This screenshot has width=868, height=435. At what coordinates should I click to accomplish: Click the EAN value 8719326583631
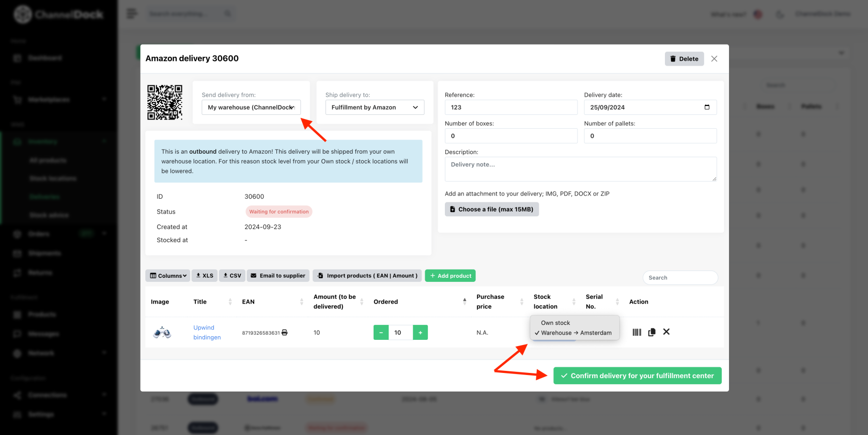[261, 333]
